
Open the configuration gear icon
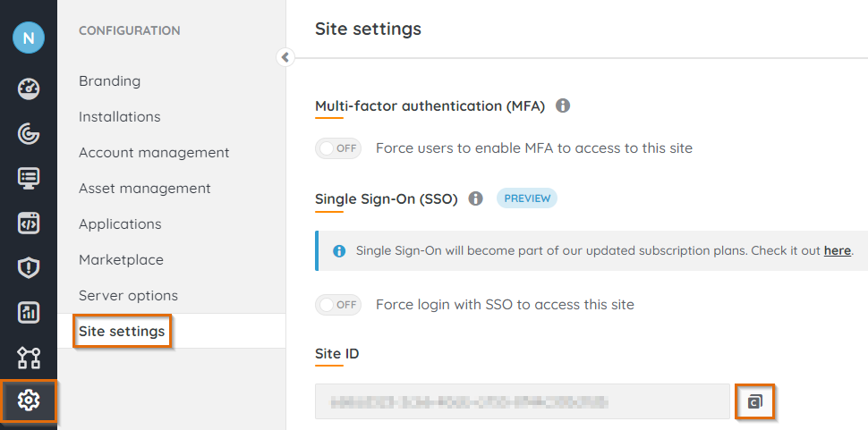(29, 401)
